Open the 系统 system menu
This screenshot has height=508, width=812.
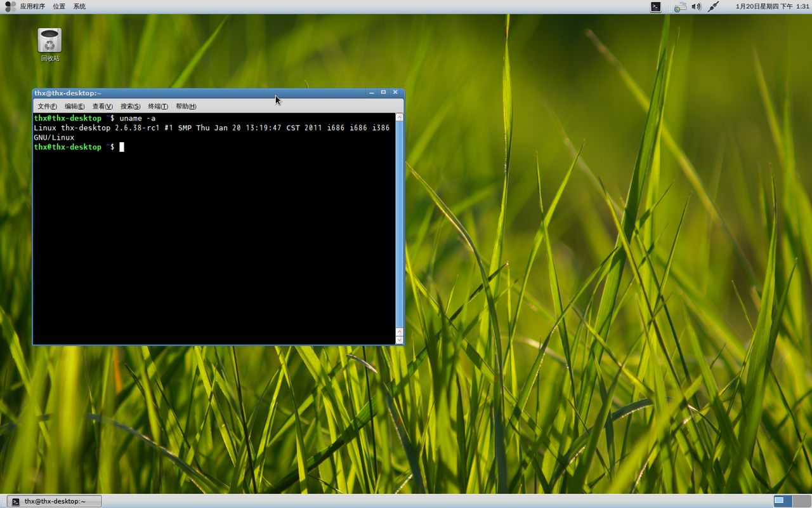79,6
